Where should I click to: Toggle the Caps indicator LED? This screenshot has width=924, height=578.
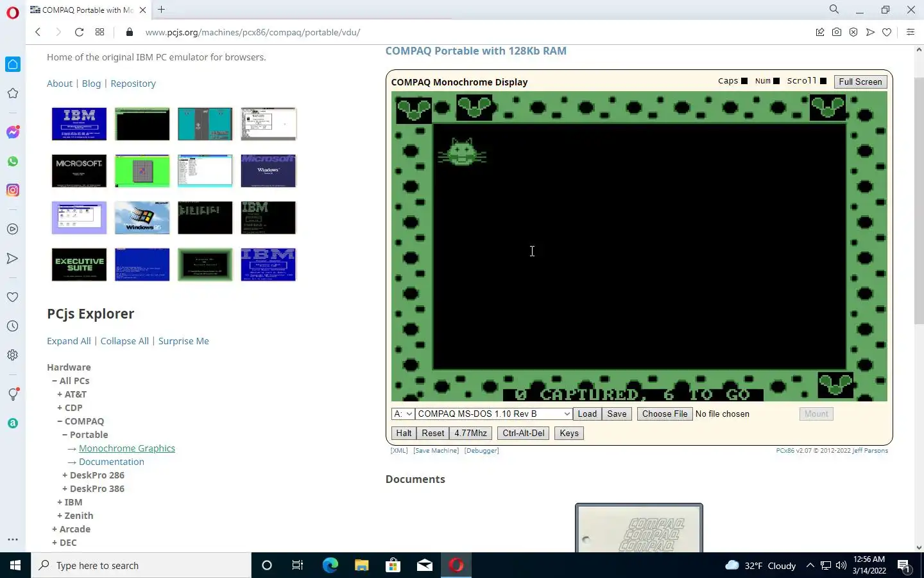coord(744,81)
